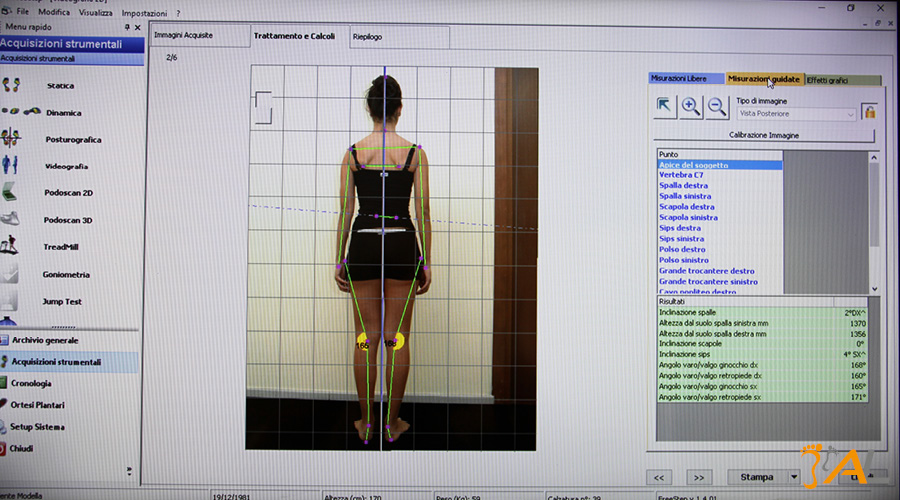Switch to Riepilogo tab
The width and height of the screenshot is (900, 500).
pyautogui.click(x=398, y=37)
